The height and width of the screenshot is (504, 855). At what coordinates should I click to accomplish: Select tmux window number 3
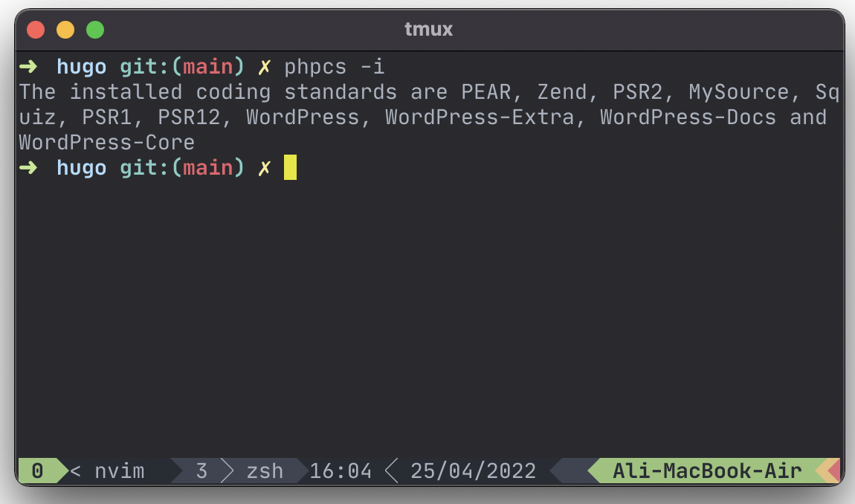[201, 471]
